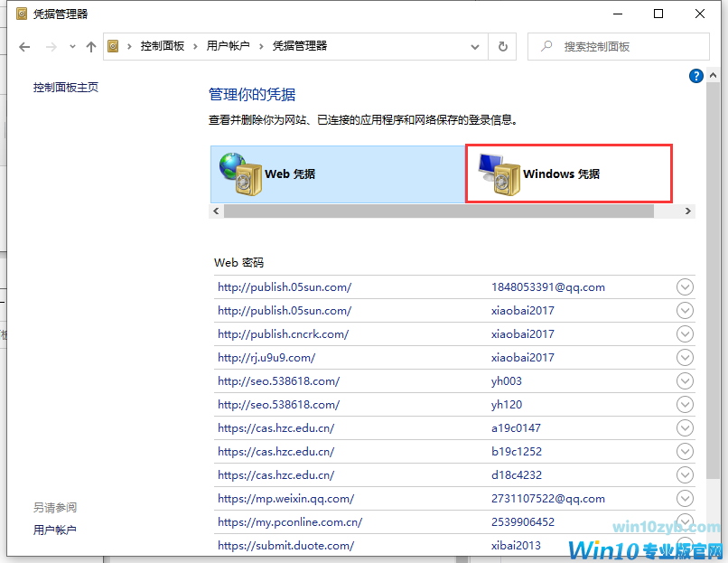Expand the http://rj.u9u9.com/ credential entry
The height and width of the screenshot is (563, 728).
[x=685, y=357]
